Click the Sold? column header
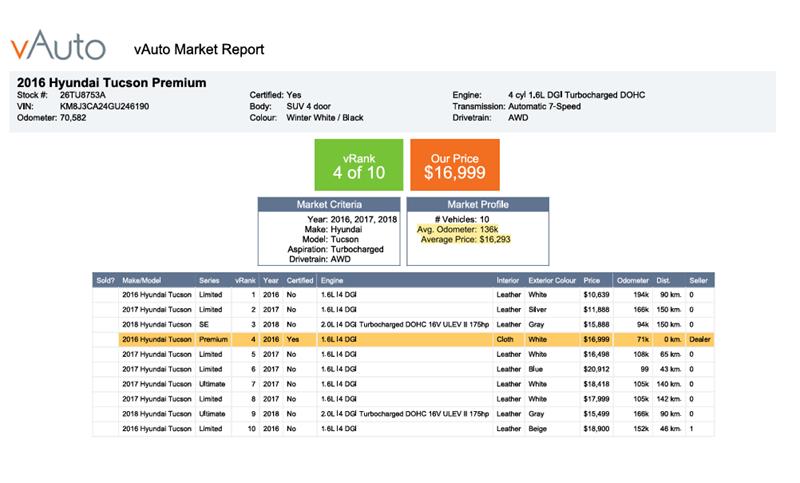 point(106,280)
